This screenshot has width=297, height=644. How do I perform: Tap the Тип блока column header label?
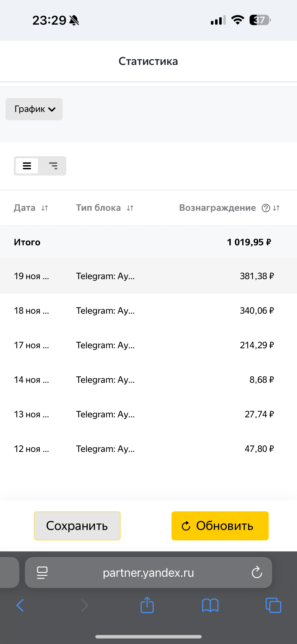click(98, 208)
